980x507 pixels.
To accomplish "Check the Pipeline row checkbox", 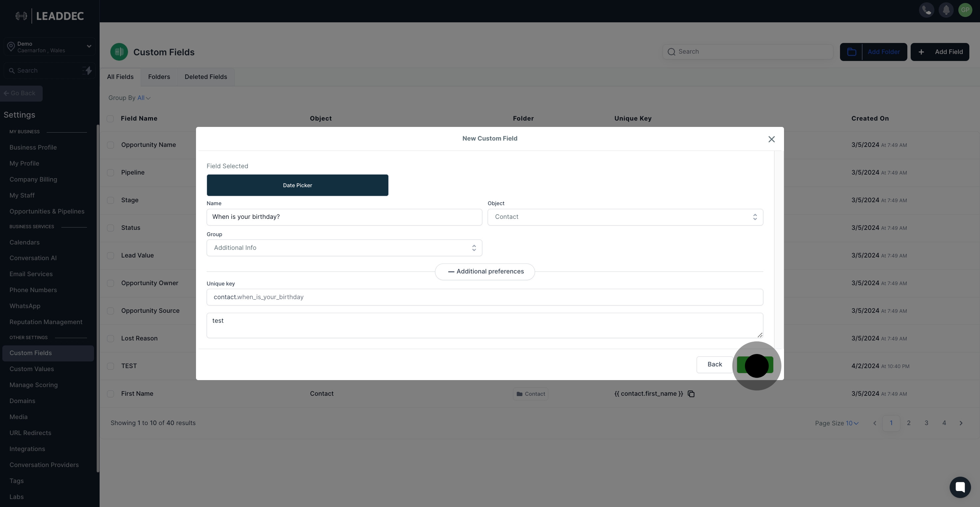I will [x=110, y=173].
